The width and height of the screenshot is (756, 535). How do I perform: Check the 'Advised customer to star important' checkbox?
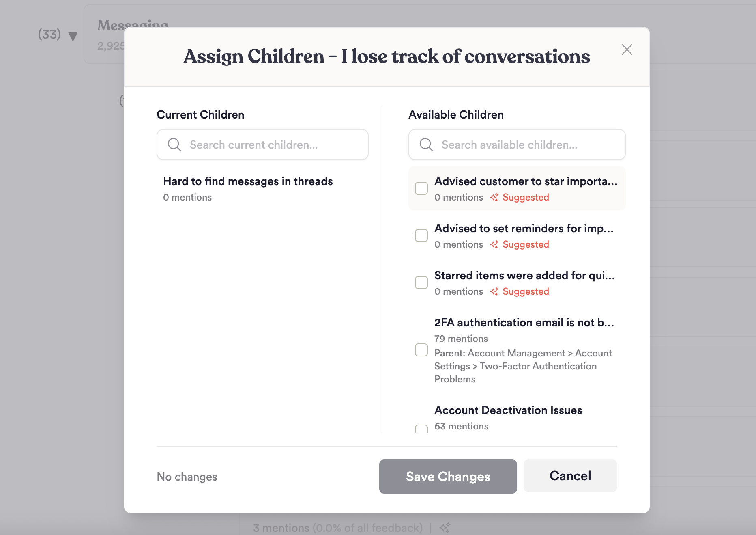[x=421, y=188]
